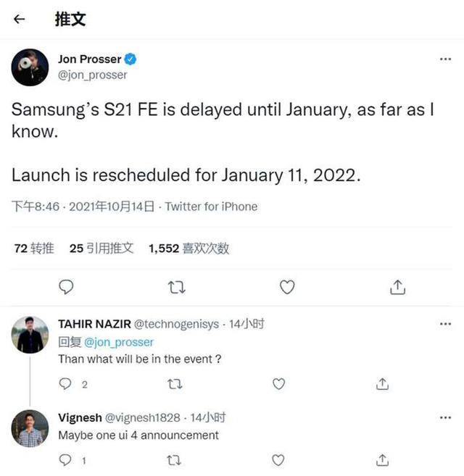The height and width of the screenshot is (476, 464).
Task: Share TAHIR NAZIR's reply
Action: pyautogui.click(x=384, y=384)
